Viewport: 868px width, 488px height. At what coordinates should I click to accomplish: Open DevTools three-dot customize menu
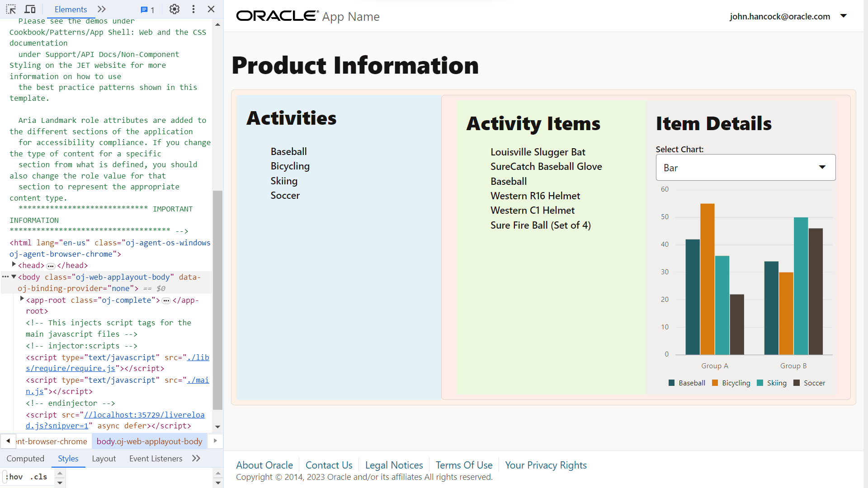(193, 9)
